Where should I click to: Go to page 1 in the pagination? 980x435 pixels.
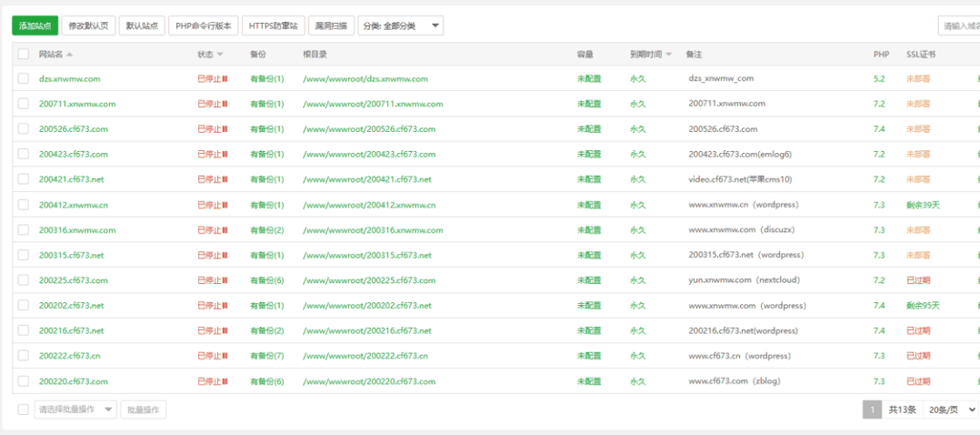coord(872,410)
